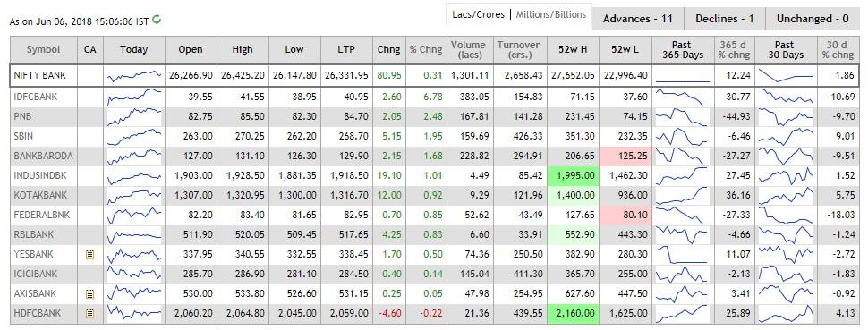The image size is (868, 330).
Task: Open the INDUSINDBK symbol link
Action: (41, 176)
